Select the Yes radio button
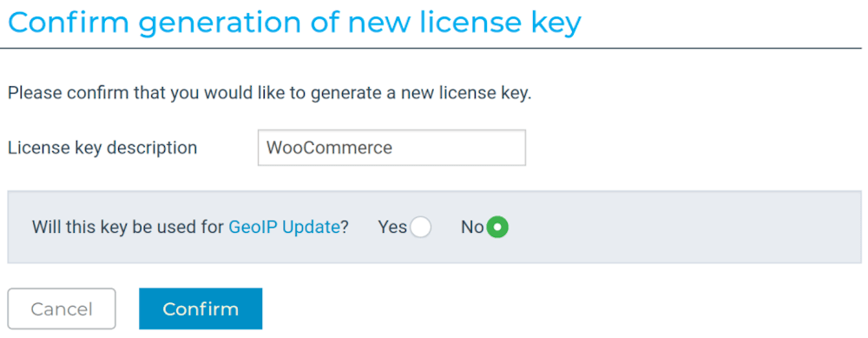Image resolution: width=868 pixels, height=338 pixels. [421, 227]
